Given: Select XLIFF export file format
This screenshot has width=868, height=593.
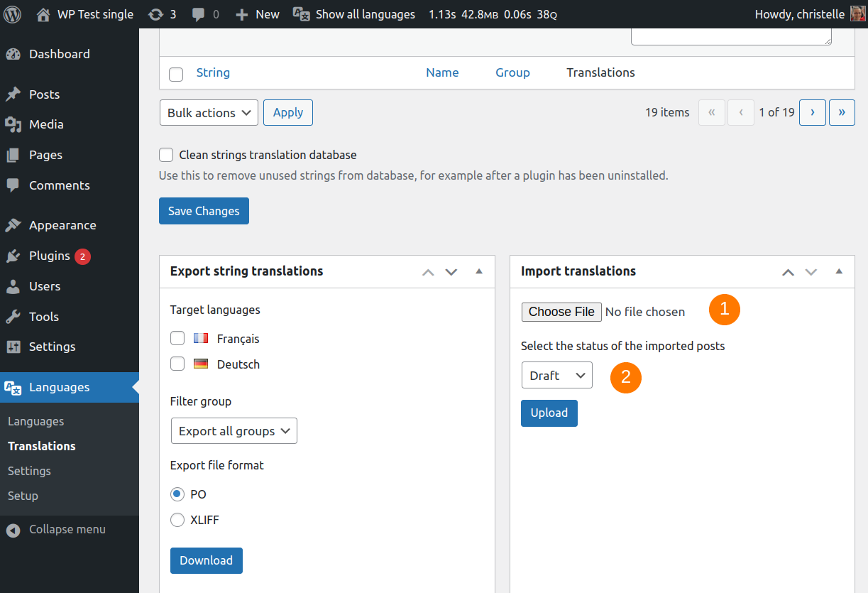Looking at the screenshot, I should pyautogui.click(x=177, y=520).
